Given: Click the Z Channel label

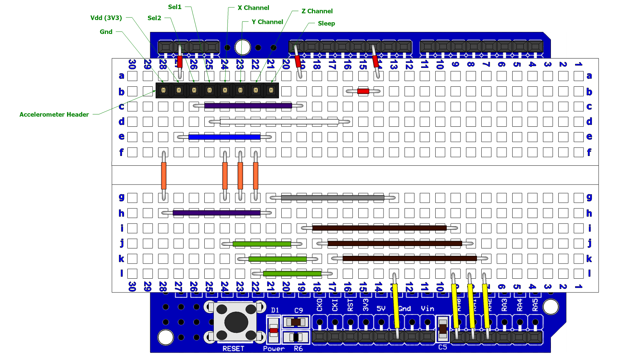Looking at the screenshot, I should (317, 11).
